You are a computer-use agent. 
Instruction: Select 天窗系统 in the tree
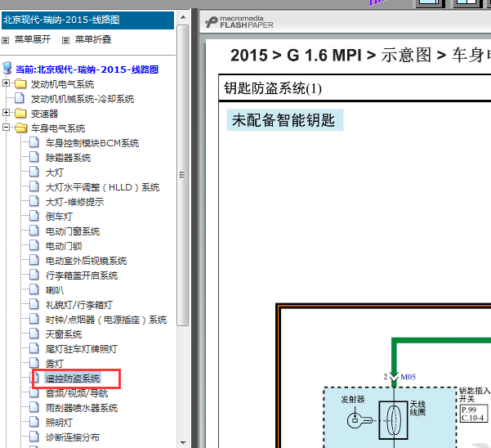[x=64, y=334]
